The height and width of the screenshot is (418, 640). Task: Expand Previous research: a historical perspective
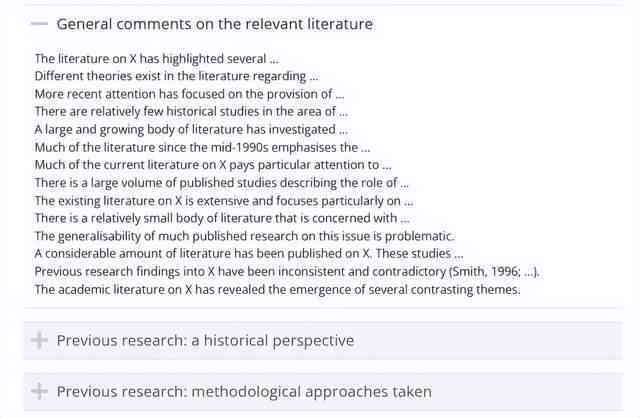[205, 340]
